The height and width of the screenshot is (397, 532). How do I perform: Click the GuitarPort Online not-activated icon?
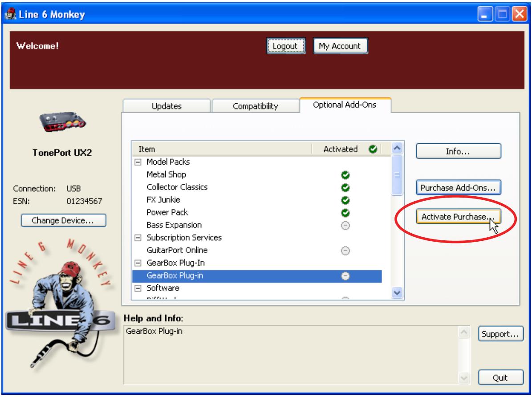(x=345, y=251)
